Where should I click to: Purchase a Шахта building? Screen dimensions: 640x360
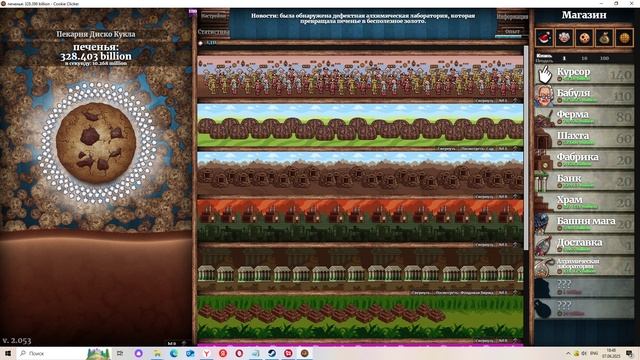[x=584, y=138]
